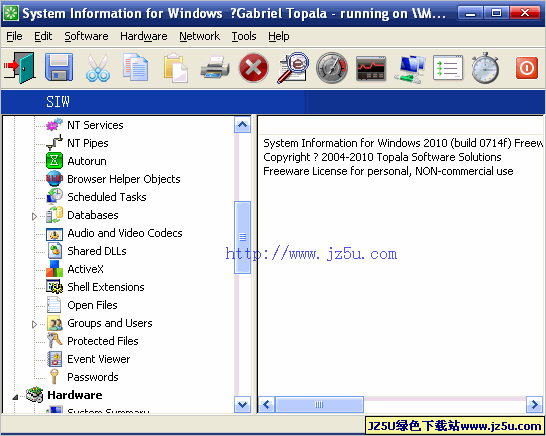Click the Scheduled Tasks clock icon
The height and width of the screenshot is (436, 546).
click(54, 197)
